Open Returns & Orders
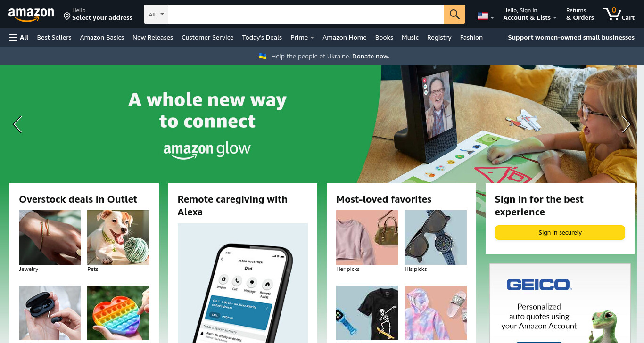This screenshot has height=343, width=644. pos(580,14)
